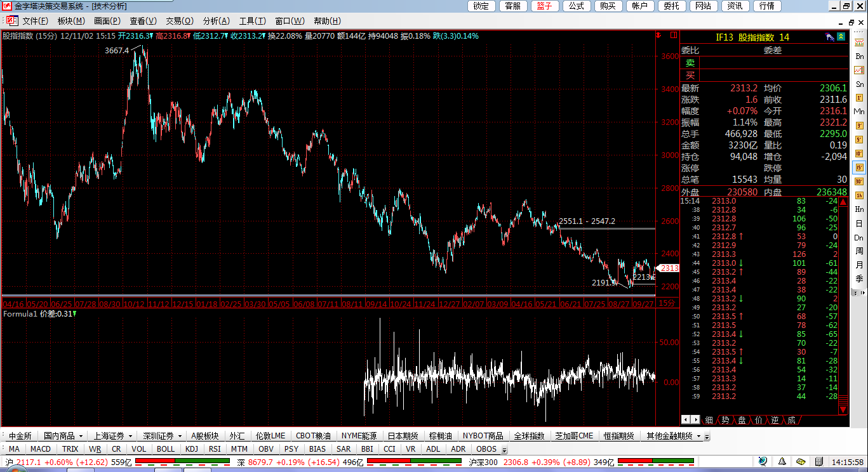Click the pointing hand icon beside IF13 title

[829, 37]
